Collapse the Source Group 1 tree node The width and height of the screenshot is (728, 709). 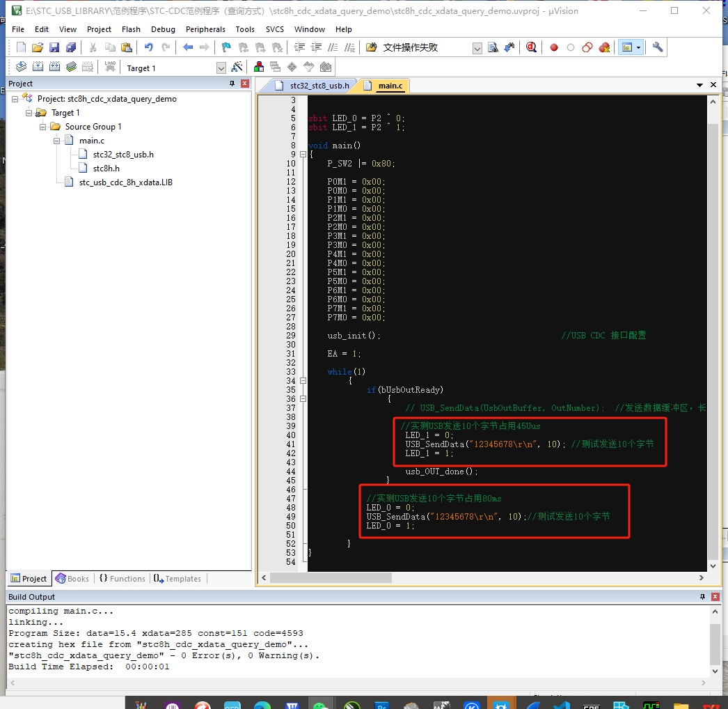pyautogui.click(x=42, y=127)
